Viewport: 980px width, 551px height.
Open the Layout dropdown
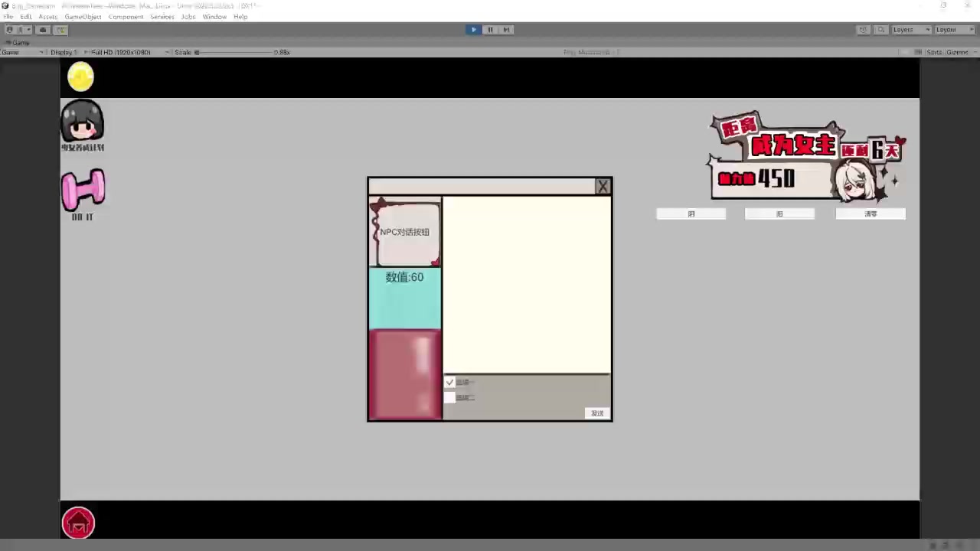[953, 30]
